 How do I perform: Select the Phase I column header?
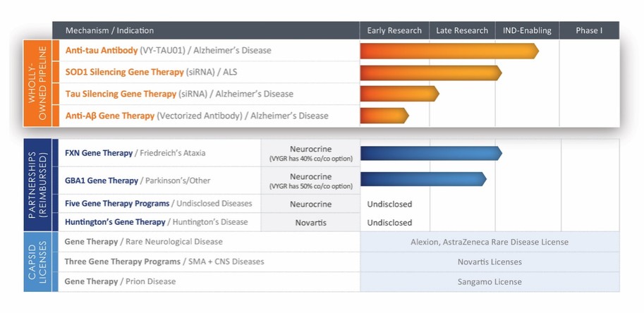coord(589,30)
